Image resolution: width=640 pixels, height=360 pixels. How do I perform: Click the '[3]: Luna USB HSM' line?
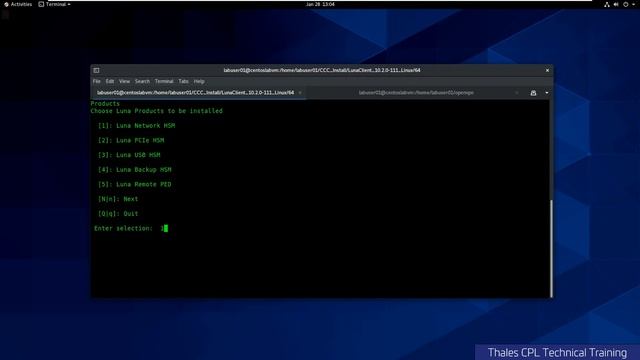click(129, 155)
